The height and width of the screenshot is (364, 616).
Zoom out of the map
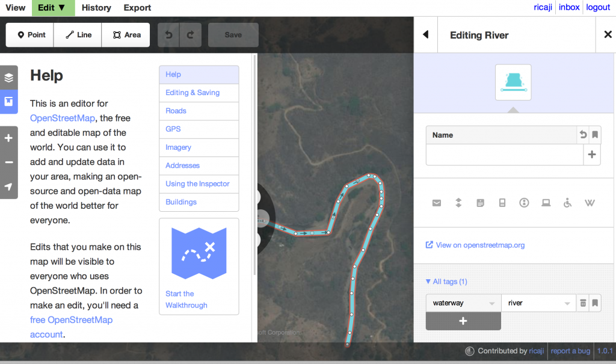pos(8,162)
